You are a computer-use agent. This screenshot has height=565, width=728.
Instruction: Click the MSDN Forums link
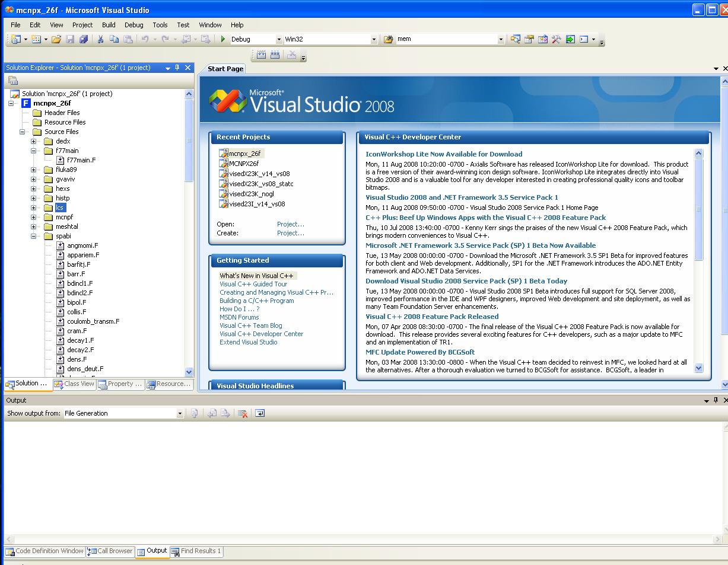[x=239, y=317]
